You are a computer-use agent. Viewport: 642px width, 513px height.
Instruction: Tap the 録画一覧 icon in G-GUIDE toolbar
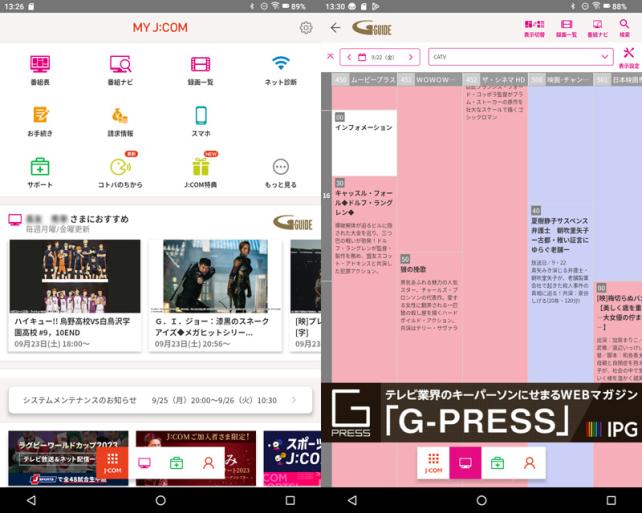click(x=566, y=28)
